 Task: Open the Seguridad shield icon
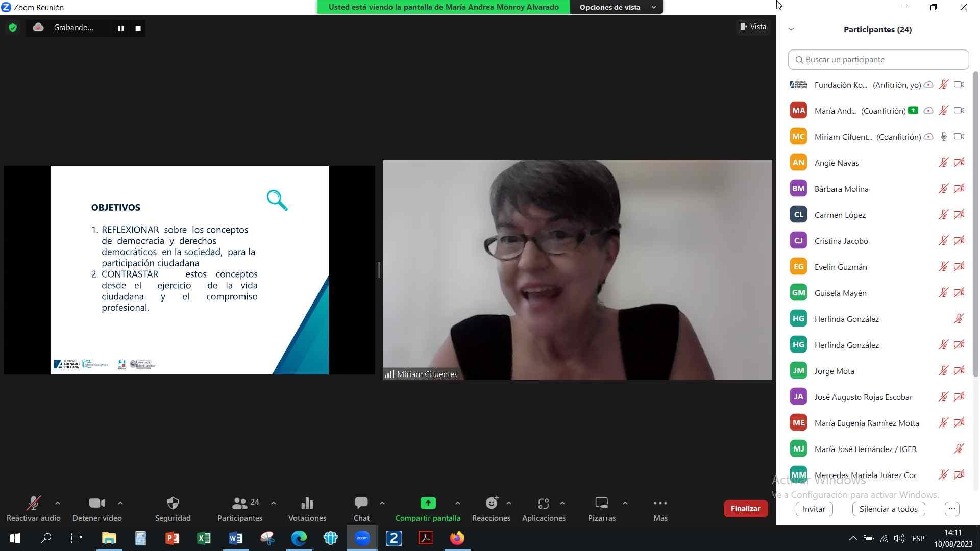point(173,504)
